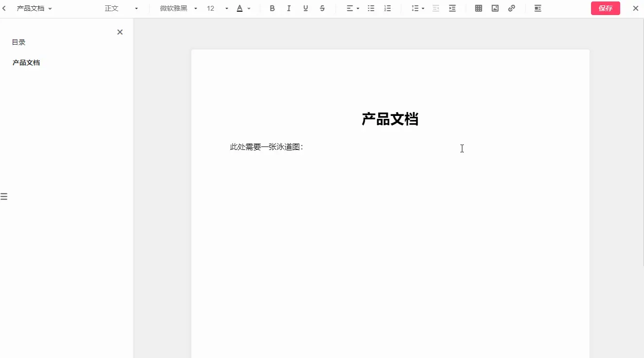
Task: Toggle strikethrough formatting
Action: click(x=322, y=8)
